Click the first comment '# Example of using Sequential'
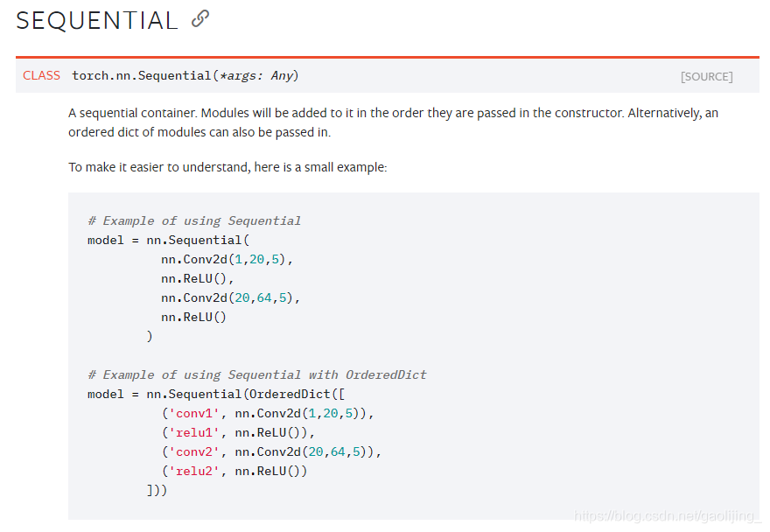This screenshot has width=770, height=532. pyautogui.click(x=194, y=221)
